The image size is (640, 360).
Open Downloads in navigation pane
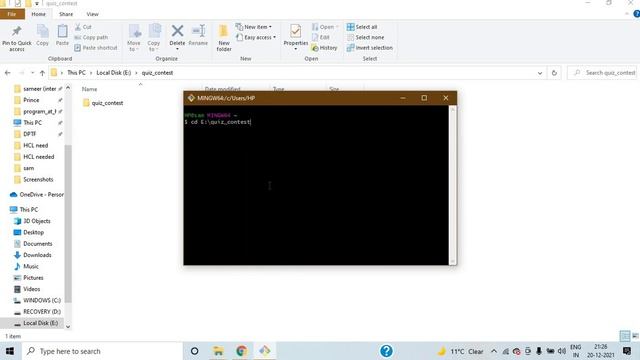point(37,255)
